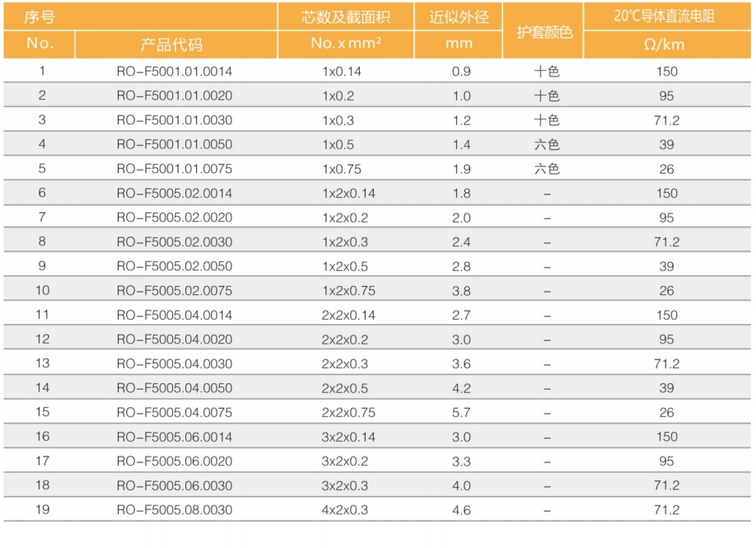Select the RO-F5001.01.0050 product code cell
The image size is (756, 548).
[x=175, y=145]
